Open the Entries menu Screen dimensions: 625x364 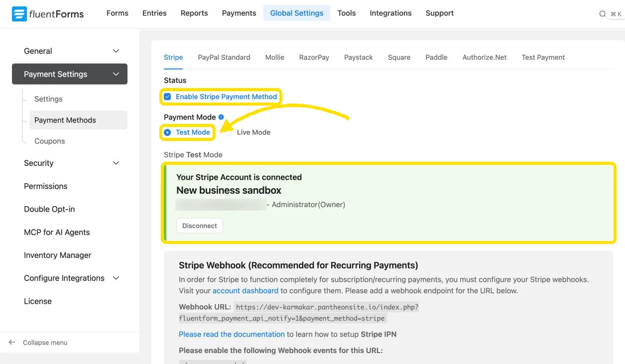point(154,13)
